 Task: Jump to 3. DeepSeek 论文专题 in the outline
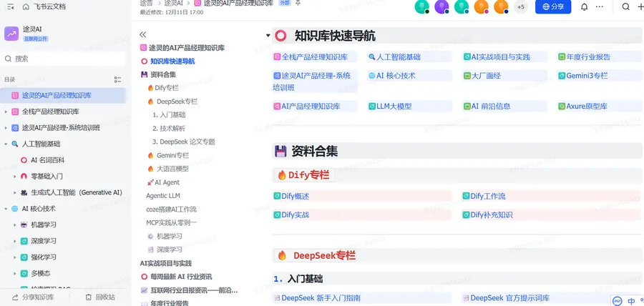tap(184, 142)
